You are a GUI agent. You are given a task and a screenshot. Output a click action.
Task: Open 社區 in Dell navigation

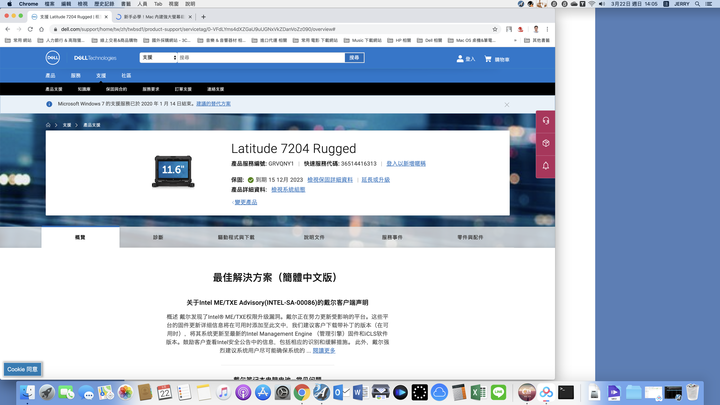[x=126, y=76]
